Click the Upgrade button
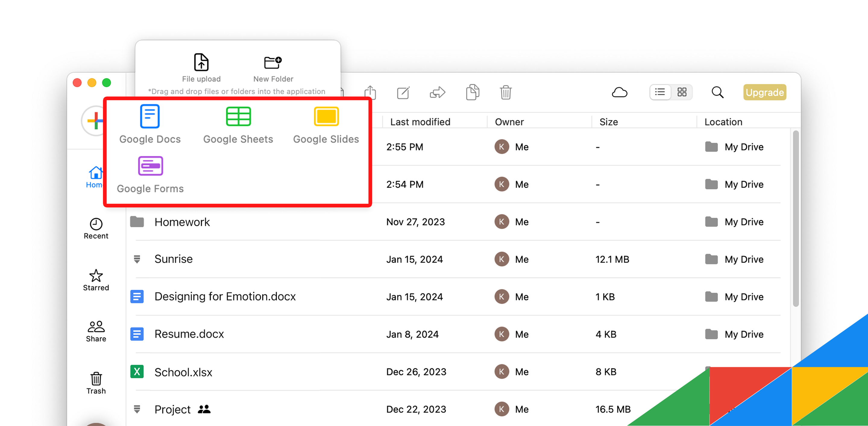 click(765, 92)
